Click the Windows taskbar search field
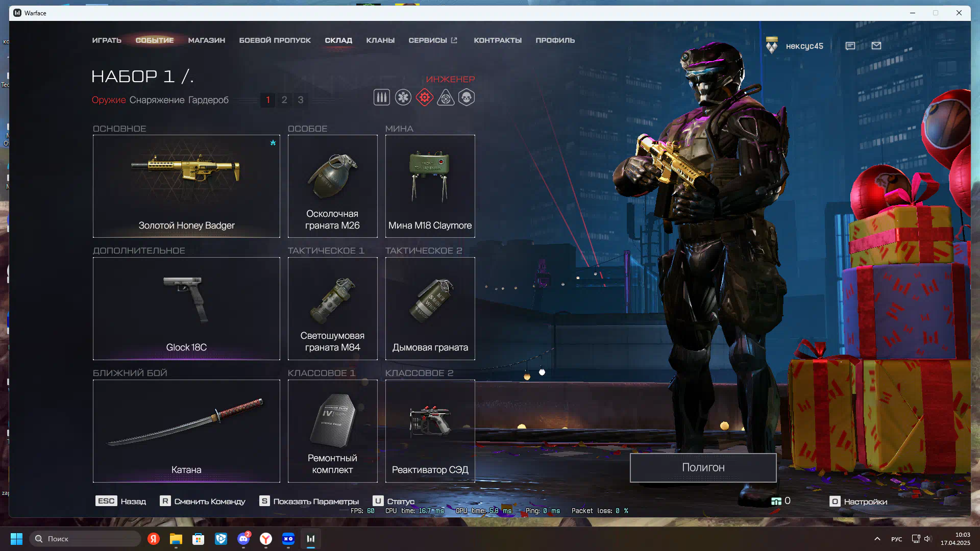Image resolution: width=980 pixels, height=551 pixels. tap(85, 539)
